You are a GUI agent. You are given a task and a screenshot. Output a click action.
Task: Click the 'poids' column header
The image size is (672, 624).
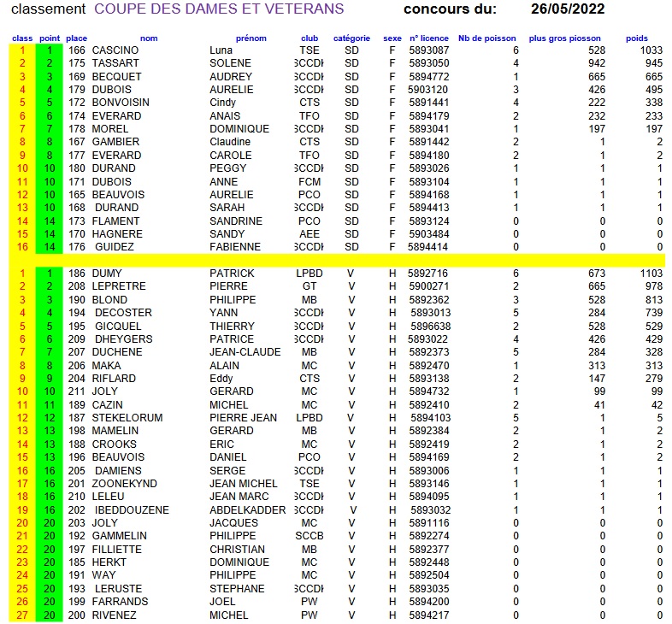(636, 38)
